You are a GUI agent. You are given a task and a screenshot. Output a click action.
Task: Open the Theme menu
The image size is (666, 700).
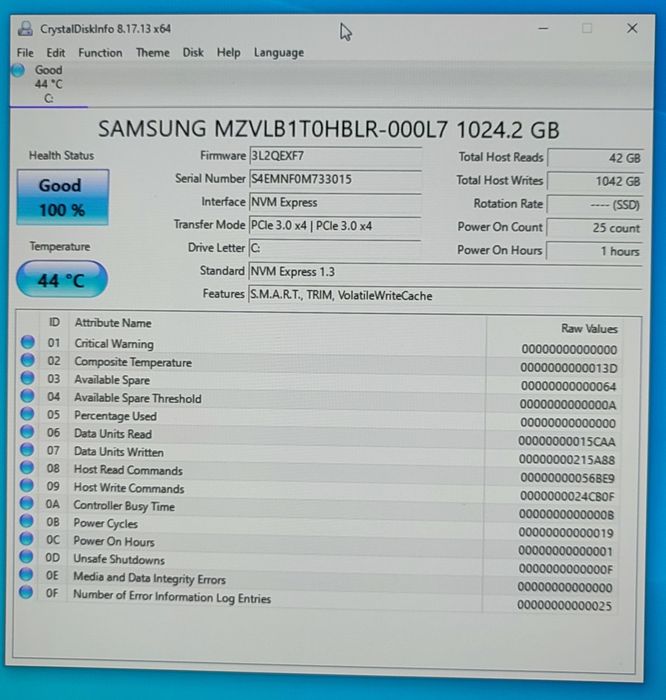153,53
